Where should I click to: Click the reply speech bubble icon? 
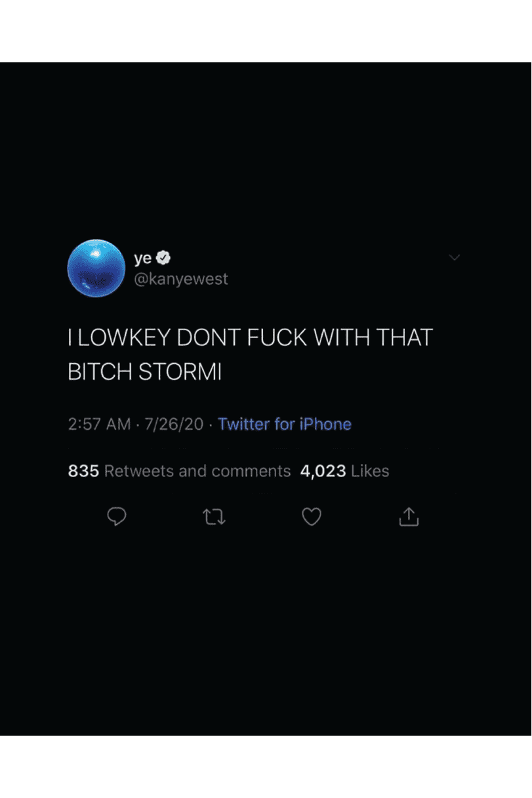117,517
